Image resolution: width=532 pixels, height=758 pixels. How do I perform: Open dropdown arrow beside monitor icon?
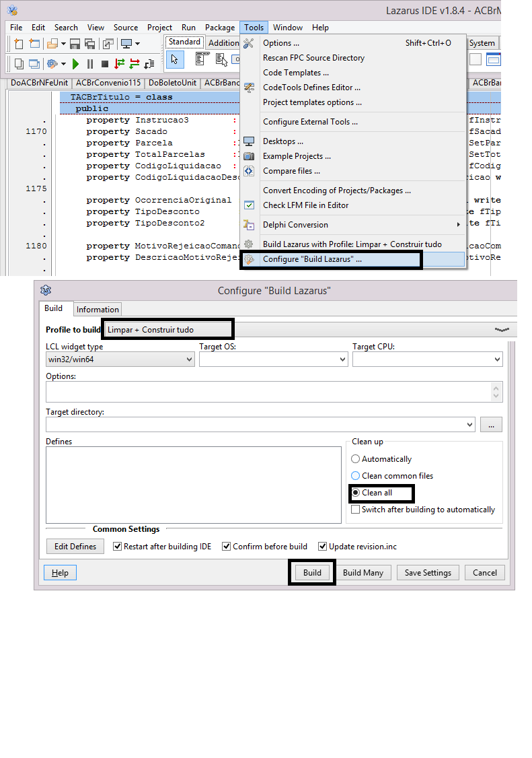tap(138, 44)
